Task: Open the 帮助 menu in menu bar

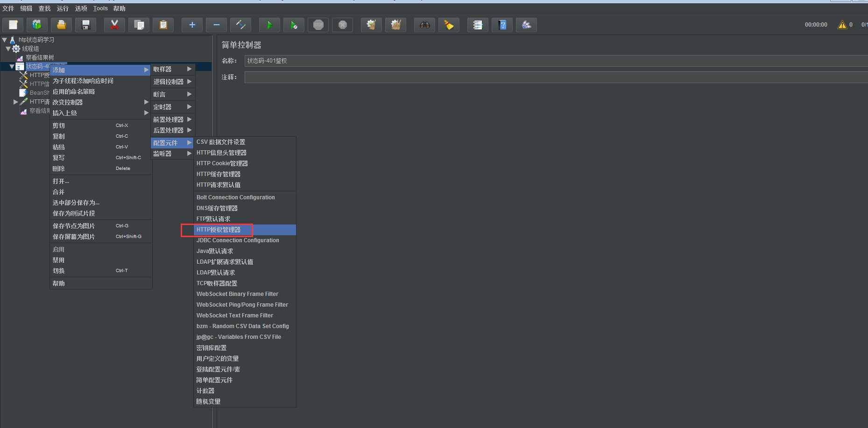Action: tap(119, 8)
